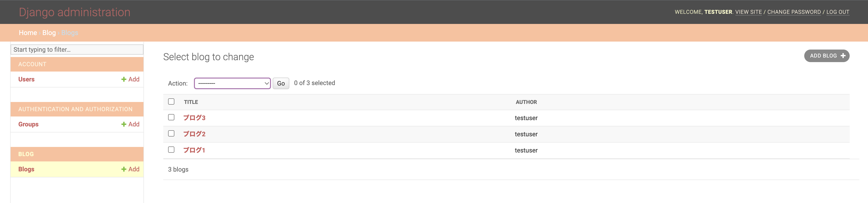The height and width of the screenshot is (203, 868).
Task: Click the Blog breadcrumb link
Action: (x=49, y=33)
